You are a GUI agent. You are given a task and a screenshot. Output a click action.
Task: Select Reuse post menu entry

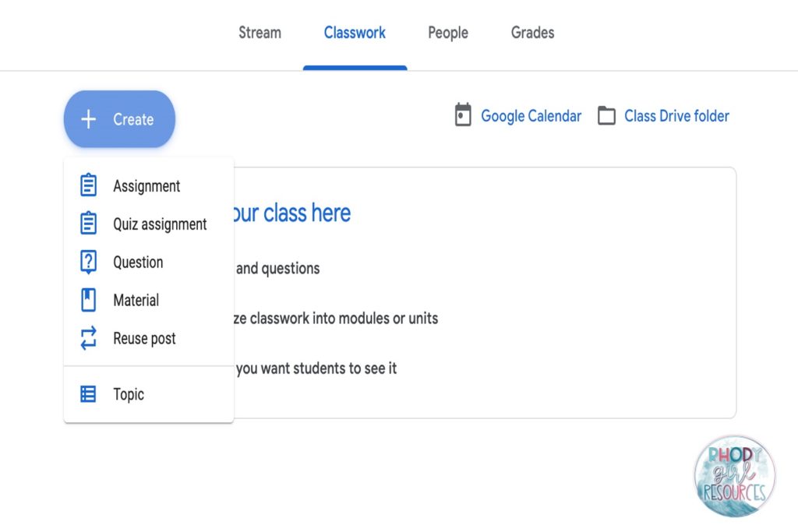(x=144, y=339)
